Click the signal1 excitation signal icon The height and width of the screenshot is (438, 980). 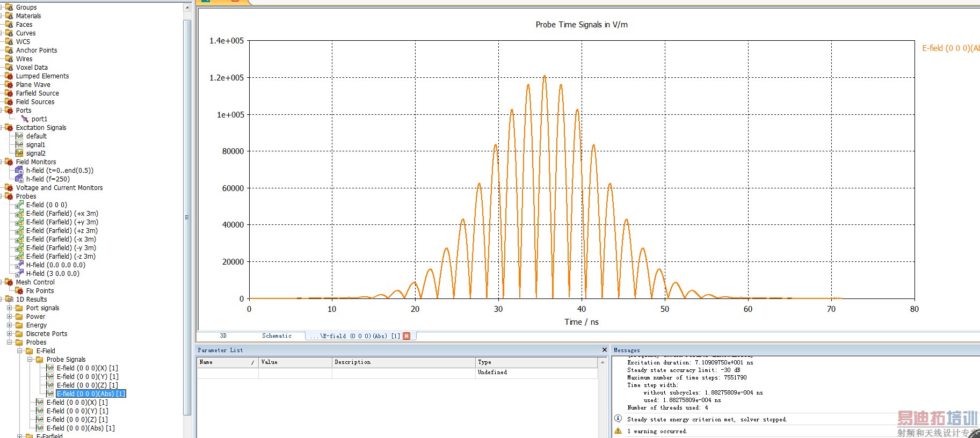(x=19, y=144)
